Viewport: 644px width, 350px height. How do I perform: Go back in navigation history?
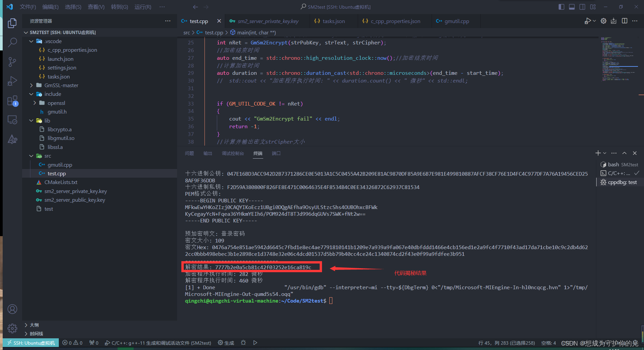click(195, 7)
